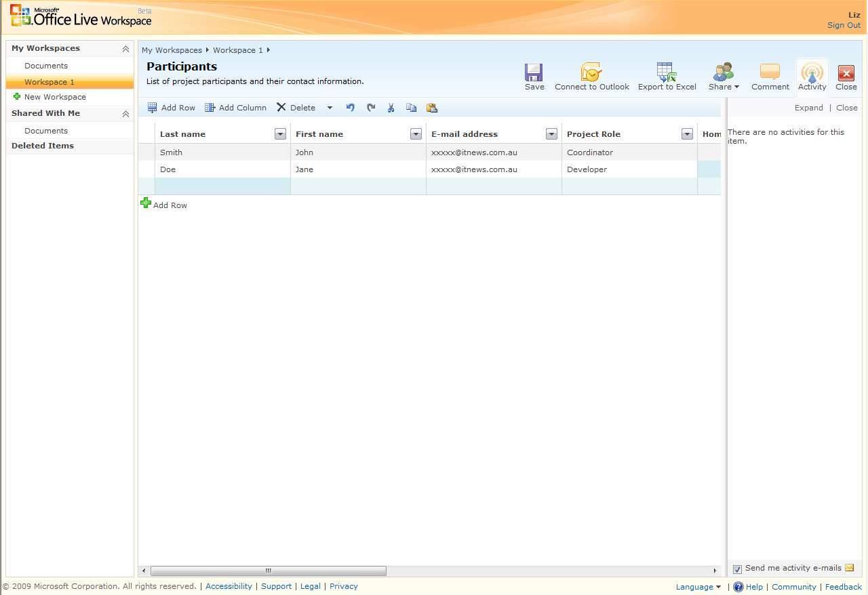This screenshot has height=595, width=868.
Task: Click the Redo icon
Action: [x=371, y=107]
